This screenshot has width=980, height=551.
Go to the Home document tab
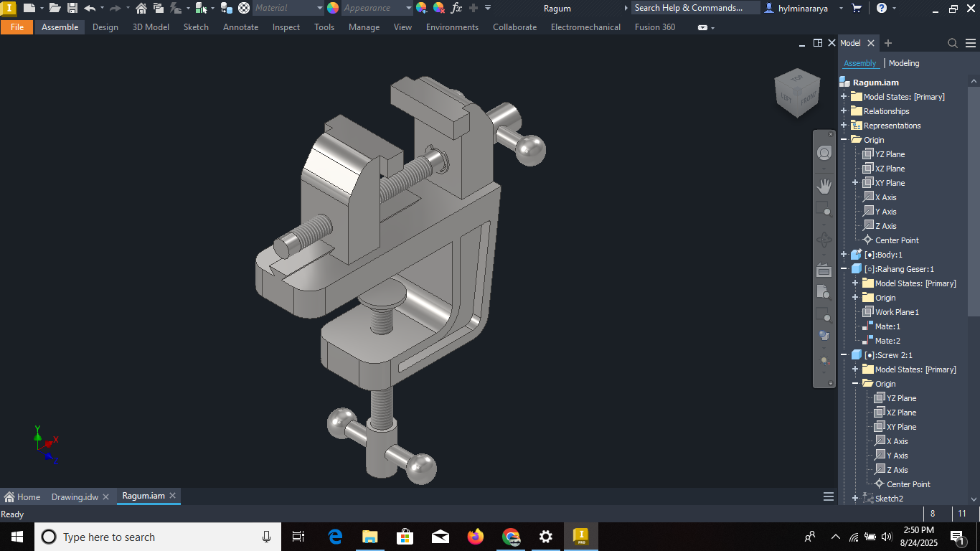pyautogui.click(x=22, y=496)
